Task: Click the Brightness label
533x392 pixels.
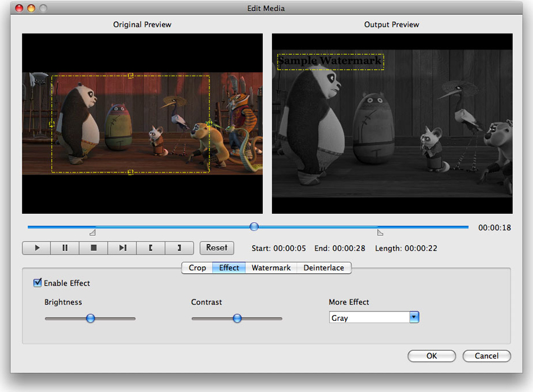Action: pyautogui.click(x=63, y=302)
